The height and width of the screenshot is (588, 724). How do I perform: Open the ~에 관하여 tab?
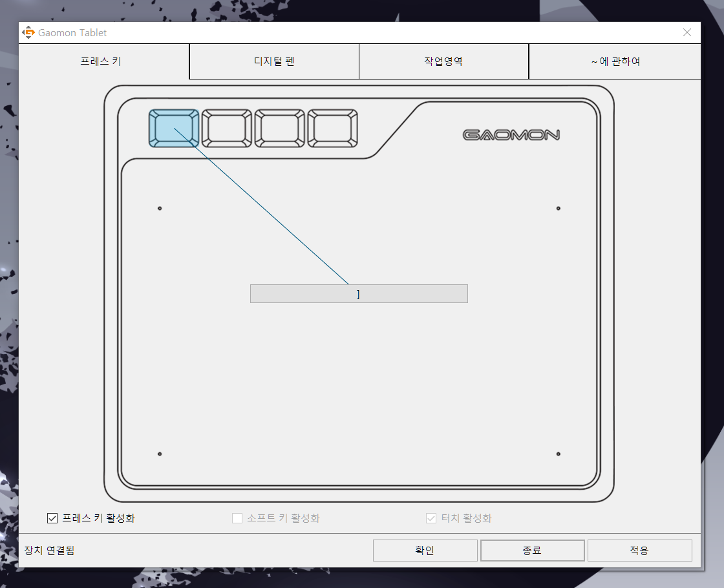[615, 61]
